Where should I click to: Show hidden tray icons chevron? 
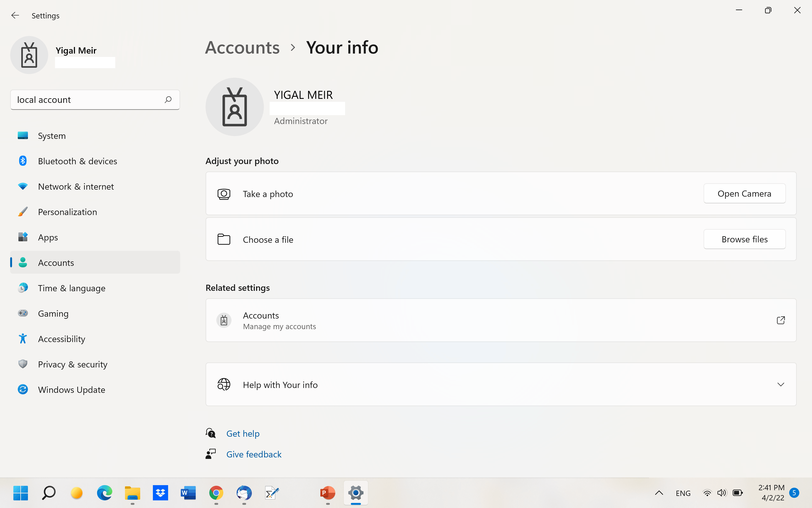pos(659,493)
